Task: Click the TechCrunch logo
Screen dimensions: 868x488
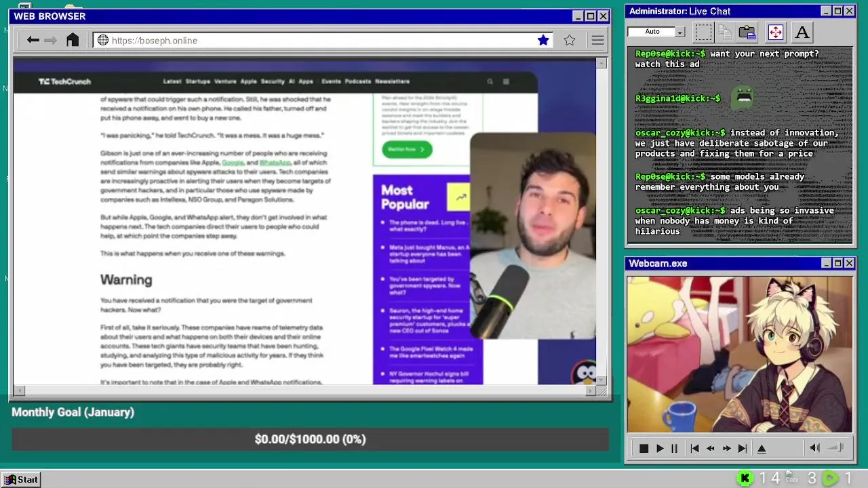Action: point(64,81)
